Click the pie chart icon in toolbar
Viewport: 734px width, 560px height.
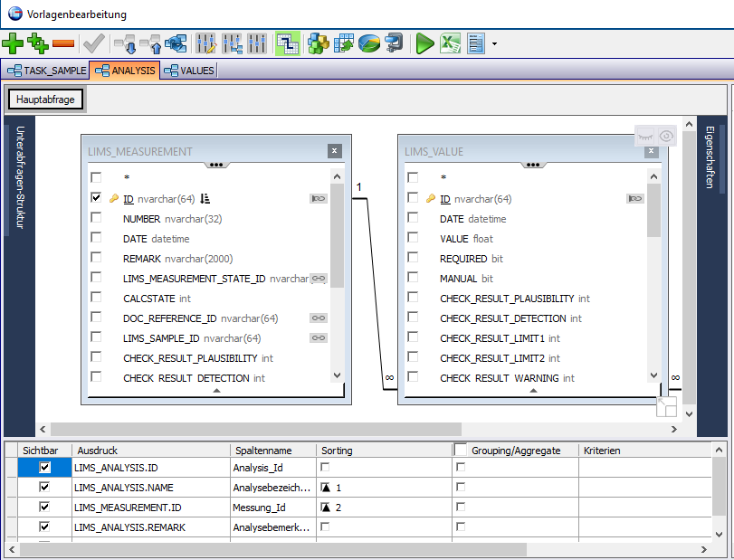[368, 43]
